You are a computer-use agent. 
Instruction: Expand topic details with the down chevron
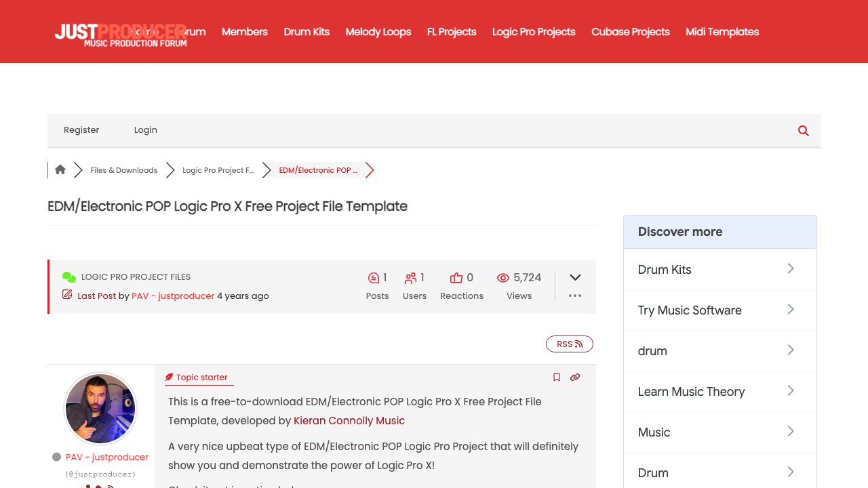pyautogui.click(x=575, y=277)
